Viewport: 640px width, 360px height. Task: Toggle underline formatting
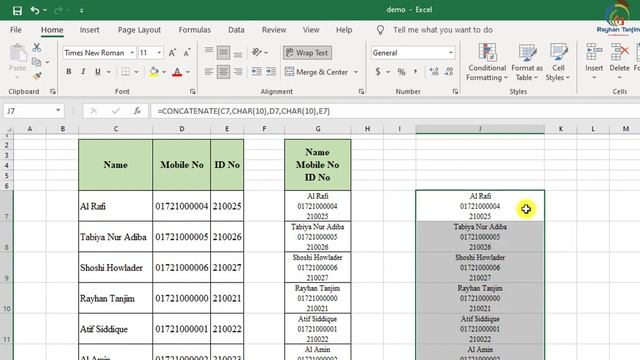tap(98, 72)
